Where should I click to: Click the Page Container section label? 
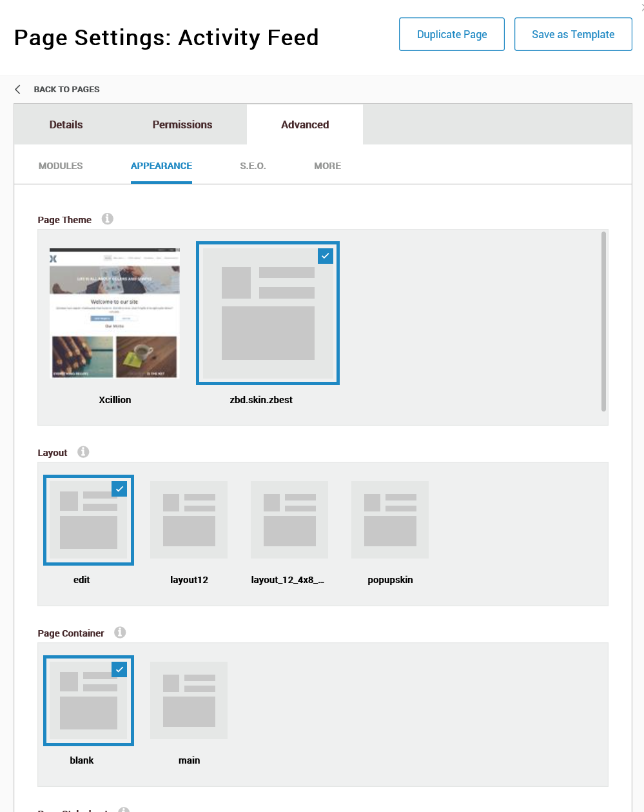point(71,633)
